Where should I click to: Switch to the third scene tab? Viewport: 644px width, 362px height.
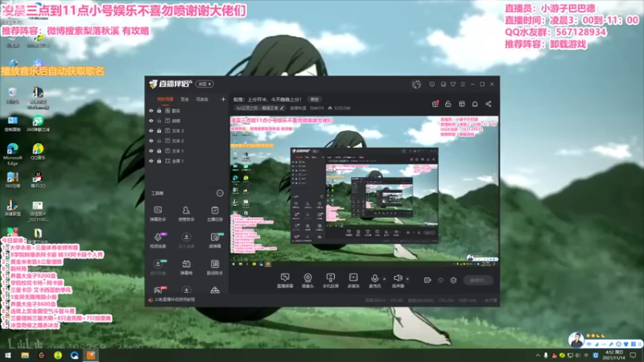click(x=202, y=99)
